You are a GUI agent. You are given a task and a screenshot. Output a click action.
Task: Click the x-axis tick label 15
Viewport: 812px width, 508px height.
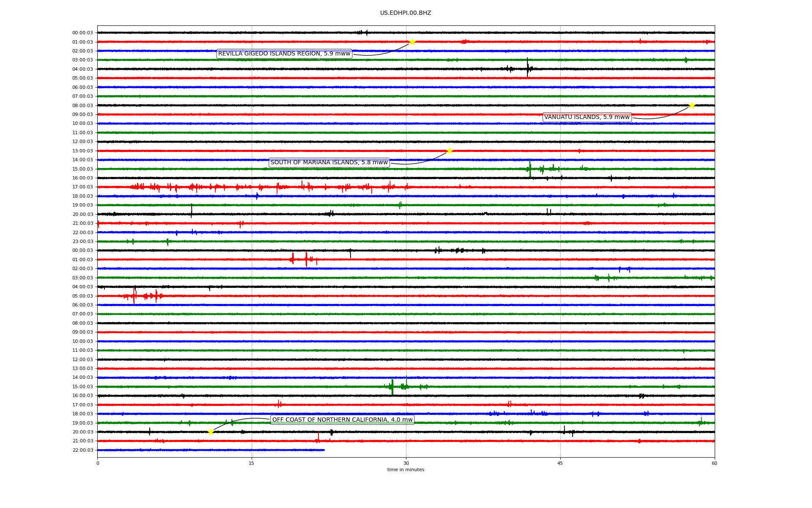click(x=252, y=463)
